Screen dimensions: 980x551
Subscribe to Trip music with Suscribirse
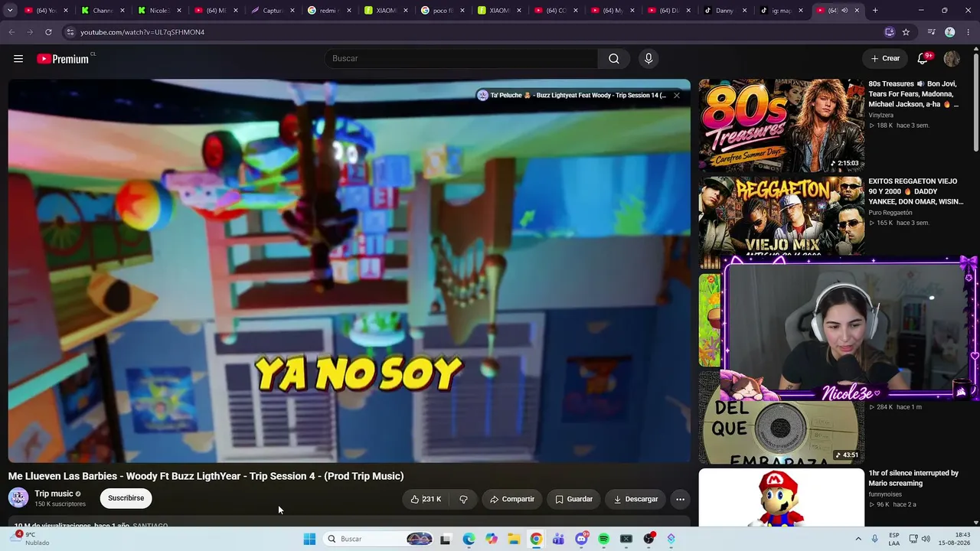click(x=126, y=498)
